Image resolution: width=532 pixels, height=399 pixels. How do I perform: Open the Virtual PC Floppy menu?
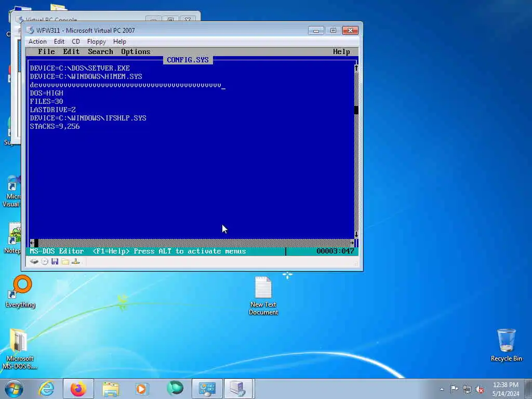coord(96,42)
